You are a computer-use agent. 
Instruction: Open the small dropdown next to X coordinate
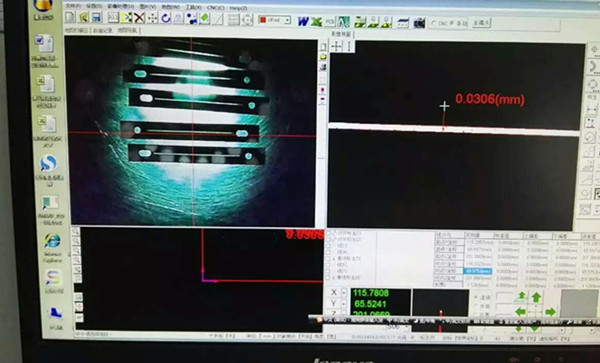(344, 293)
